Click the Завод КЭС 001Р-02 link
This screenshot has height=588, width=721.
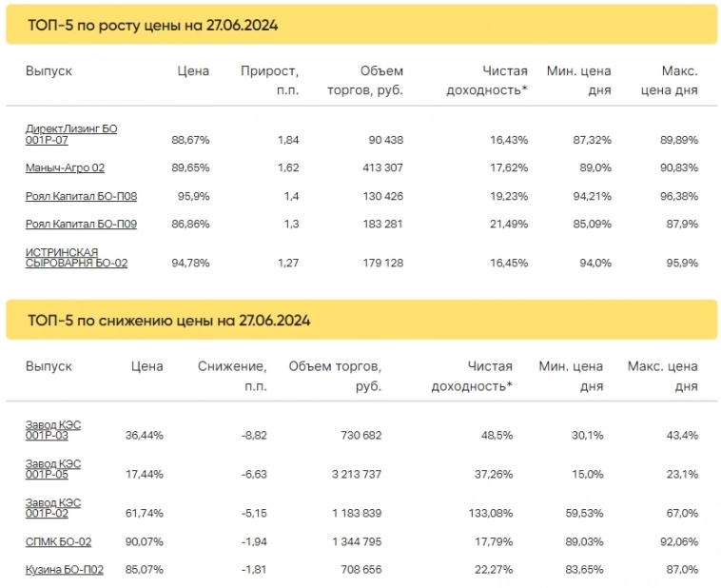click(x=53, y=505)
